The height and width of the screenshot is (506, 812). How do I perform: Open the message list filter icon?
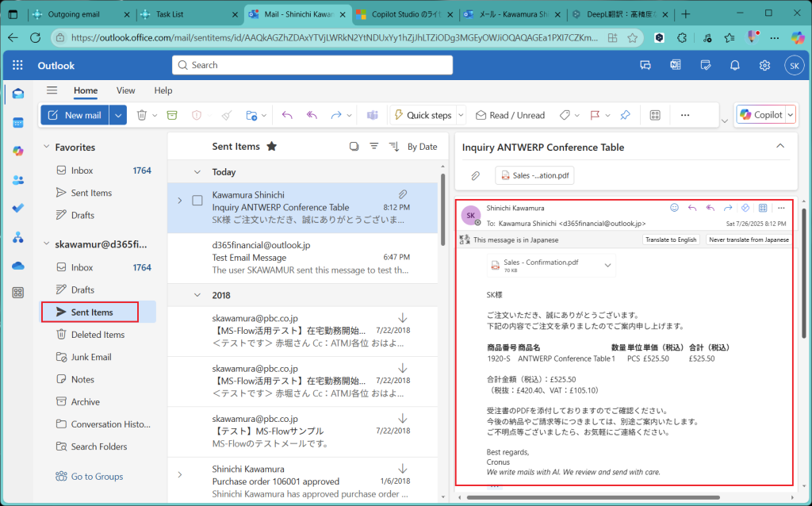(374, 147)
